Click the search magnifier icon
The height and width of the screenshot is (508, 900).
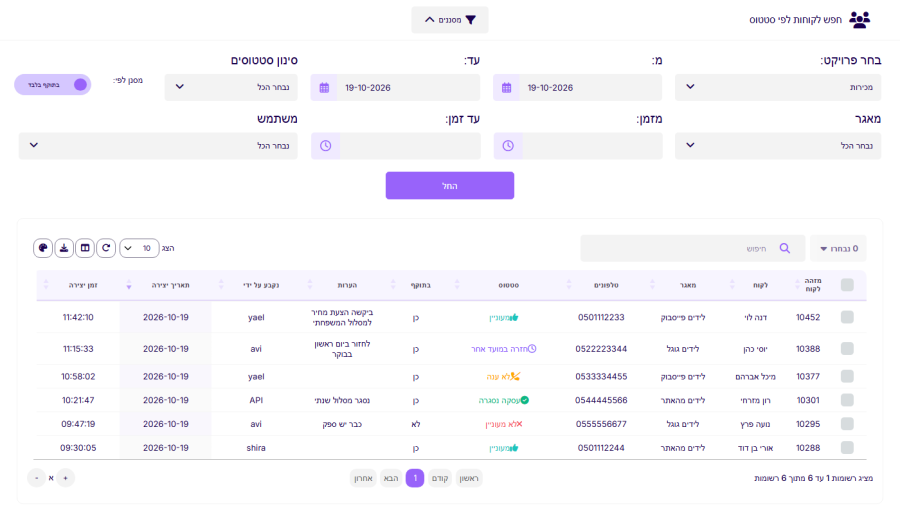[785, 248]
